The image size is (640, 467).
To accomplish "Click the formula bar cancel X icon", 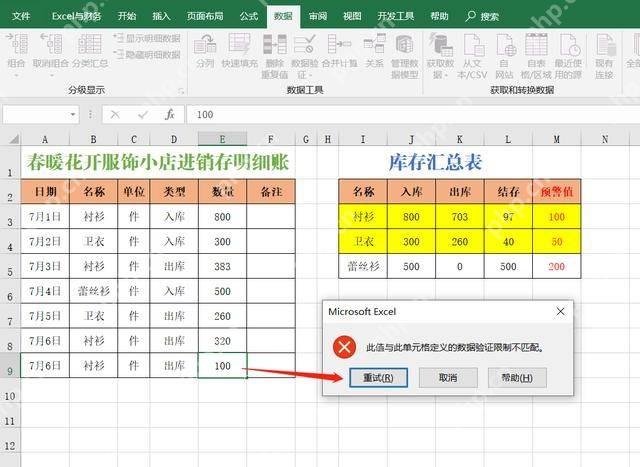I will click(x=115, y=115).
